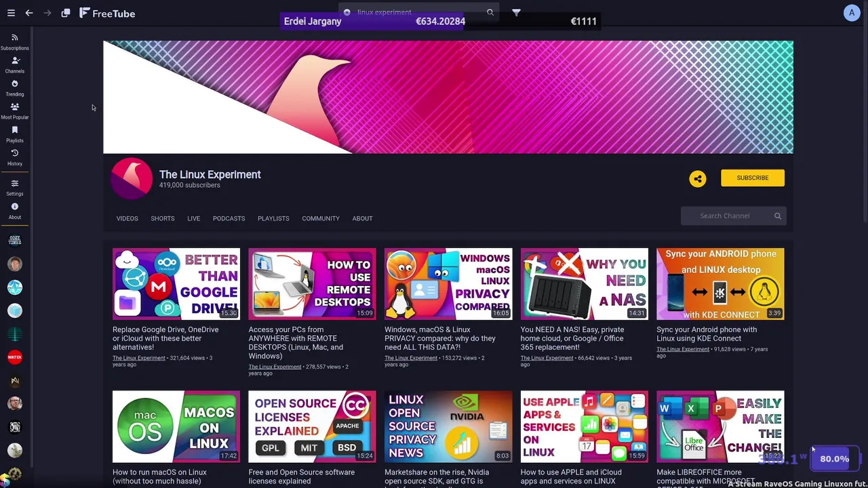Click title 'Replace Google Drive, OneDrive or iCloud'
868x488 pixels.
point(165,338)
